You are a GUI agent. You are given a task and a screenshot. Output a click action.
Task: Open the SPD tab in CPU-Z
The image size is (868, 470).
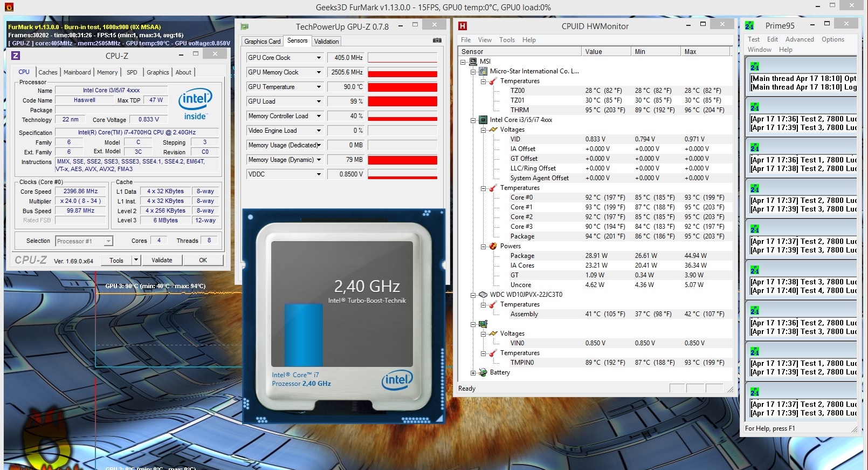click(x=132, y=72)
